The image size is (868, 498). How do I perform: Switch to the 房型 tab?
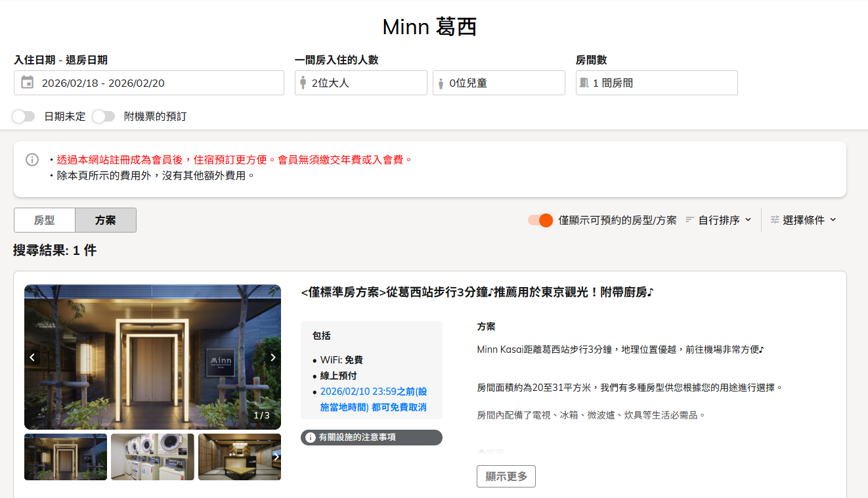pyautogui.click(x=44, y=220)
